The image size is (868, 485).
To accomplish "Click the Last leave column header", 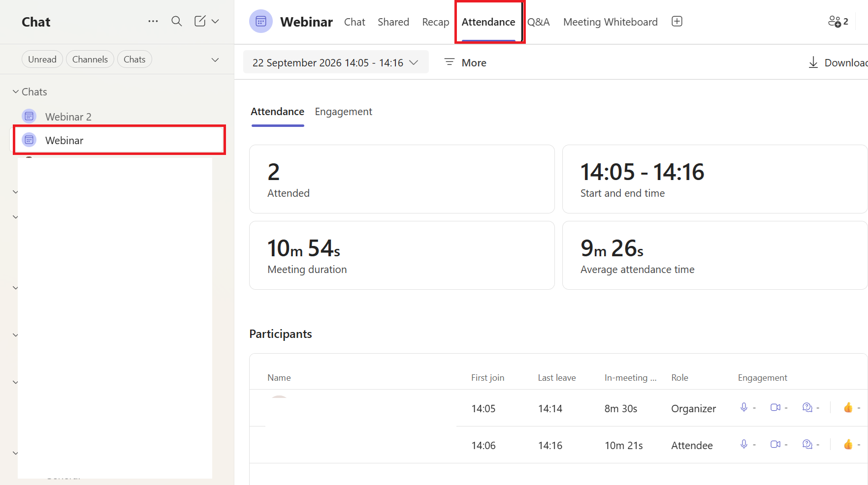I will 557,378.
